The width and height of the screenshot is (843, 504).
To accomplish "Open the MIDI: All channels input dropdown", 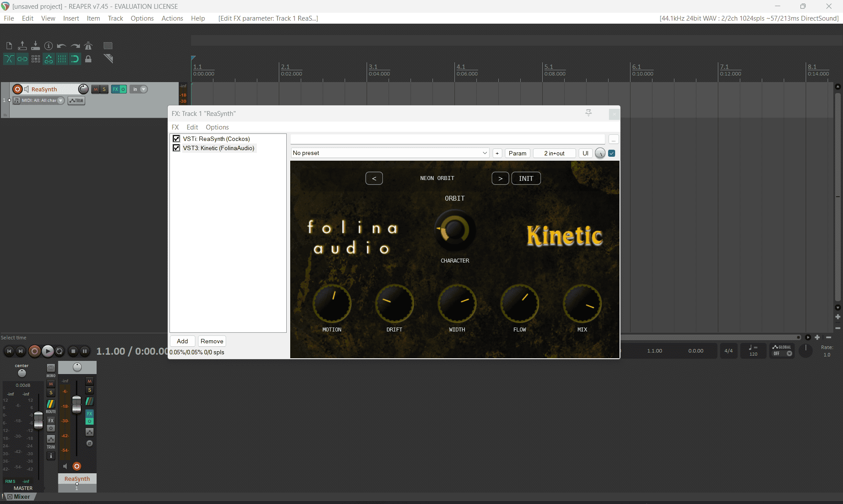I will tap(61, 101).
